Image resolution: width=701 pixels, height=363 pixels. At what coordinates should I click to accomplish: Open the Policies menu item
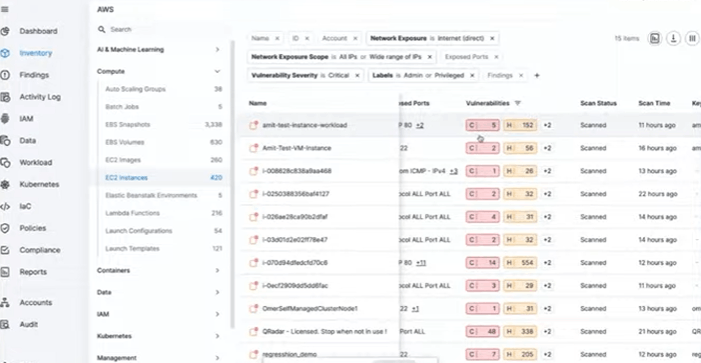[x=33, y=228]
